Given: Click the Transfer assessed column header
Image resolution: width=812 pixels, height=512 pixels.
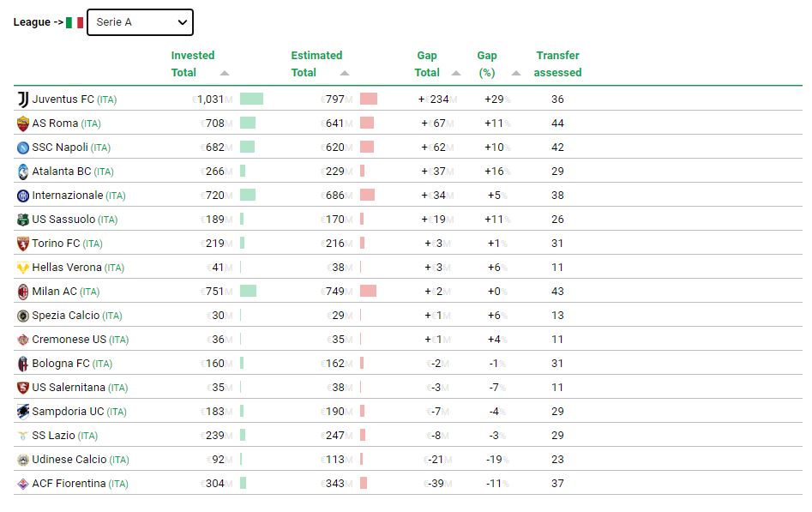Looking at the screenshot, I should 557,64.
